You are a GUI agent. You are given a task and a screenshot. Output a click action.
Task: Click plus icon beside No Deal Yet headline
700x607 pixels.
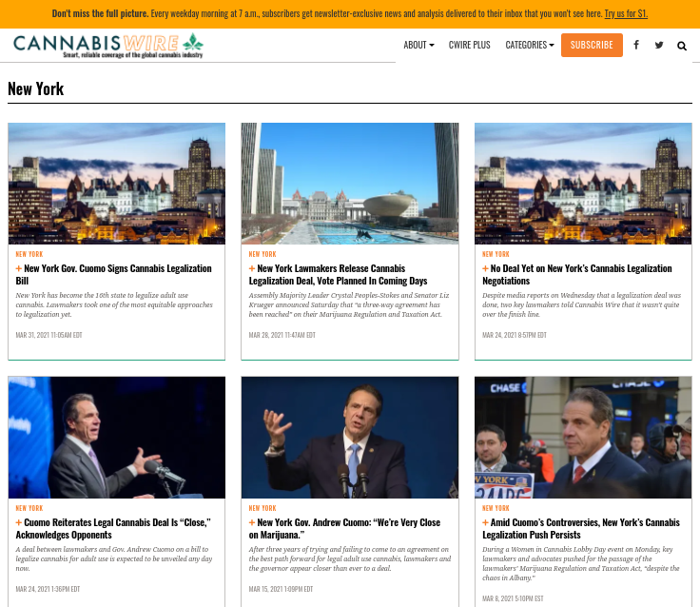point(485,268)
